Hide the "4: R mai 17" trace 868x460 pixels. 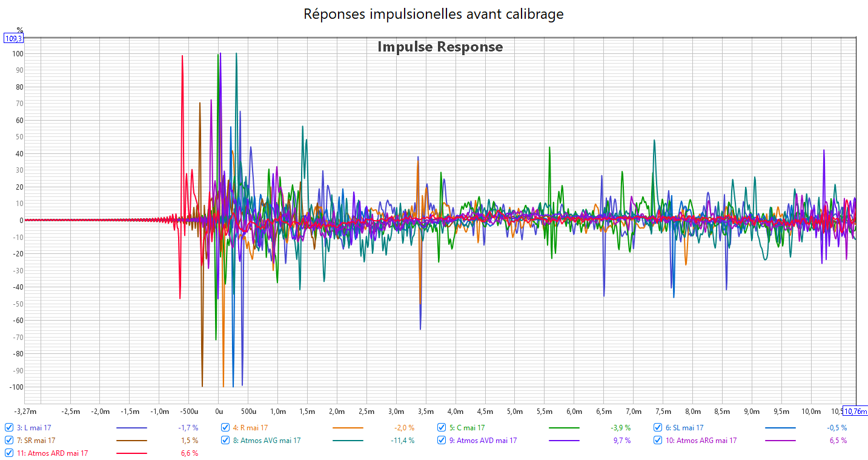(225, 428)
